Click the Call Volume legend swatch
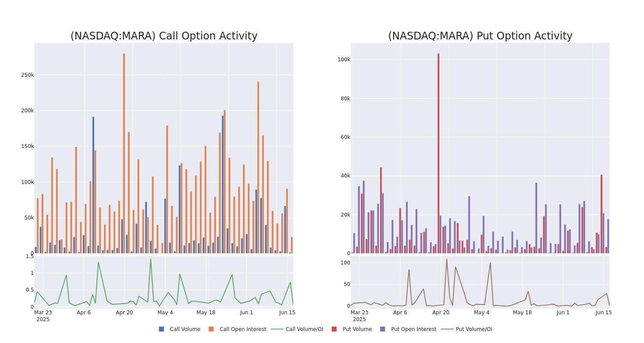This screenshot has height=343, width=644. click(x=161, y=329)
